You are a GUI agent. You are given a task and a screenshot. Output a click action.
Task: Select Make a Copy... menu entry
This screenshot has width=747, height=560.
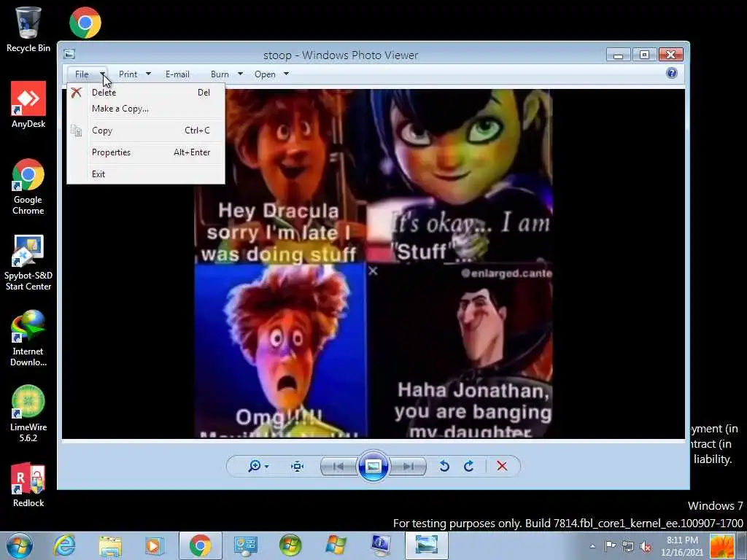tap(146, 109)
